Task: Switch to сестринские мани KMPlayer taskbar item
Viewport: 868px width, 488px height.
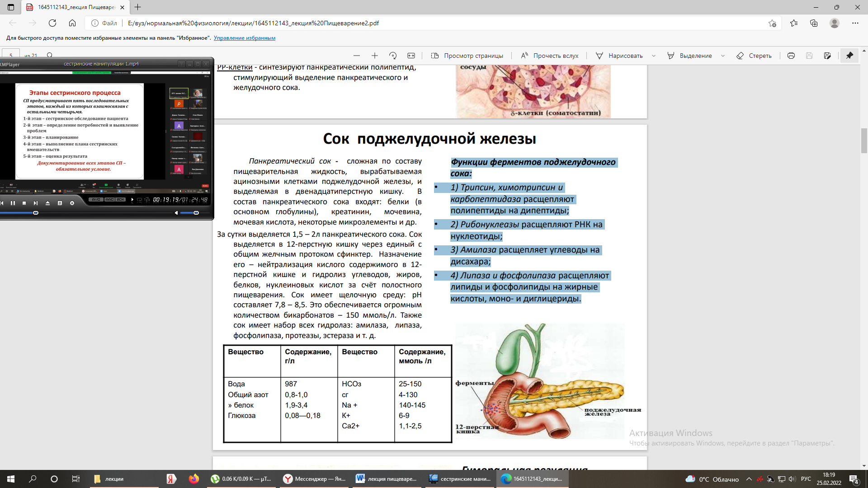Action: pos(460,479)
